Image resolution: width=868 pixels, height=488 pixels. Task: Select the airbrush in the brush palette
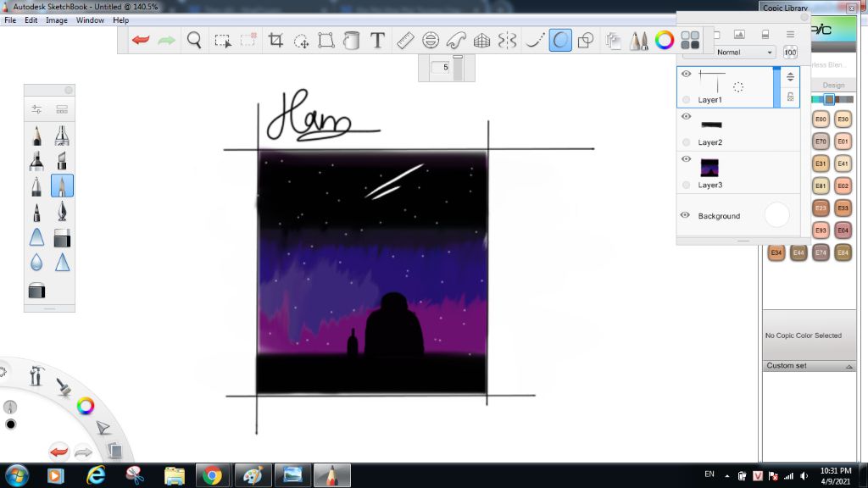coord(61,135)
